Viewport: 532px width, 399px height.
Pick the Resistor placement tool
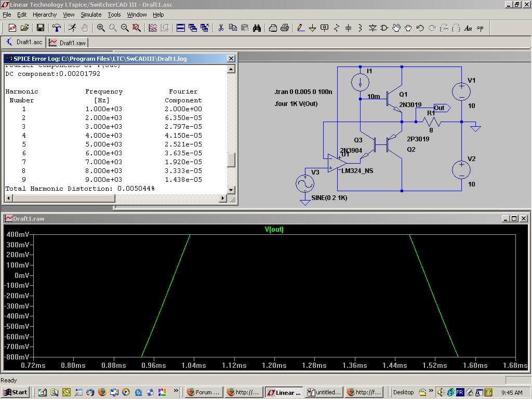coord(337,28)
